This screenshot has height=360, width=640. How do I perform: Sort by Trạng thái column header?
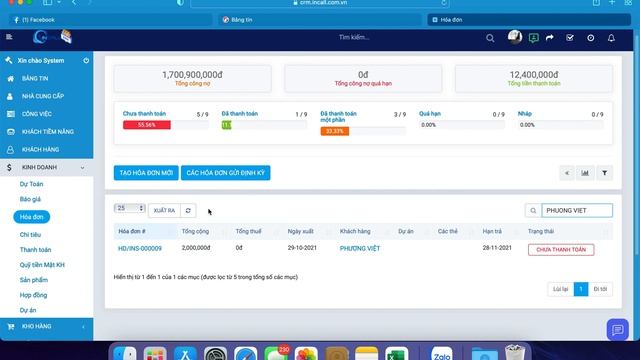[541, 231]
